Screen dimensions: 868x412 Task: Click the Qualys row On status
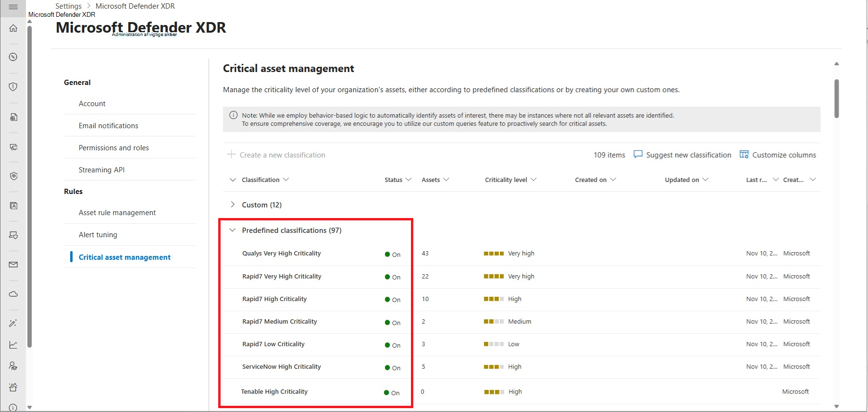pos(393,254)
